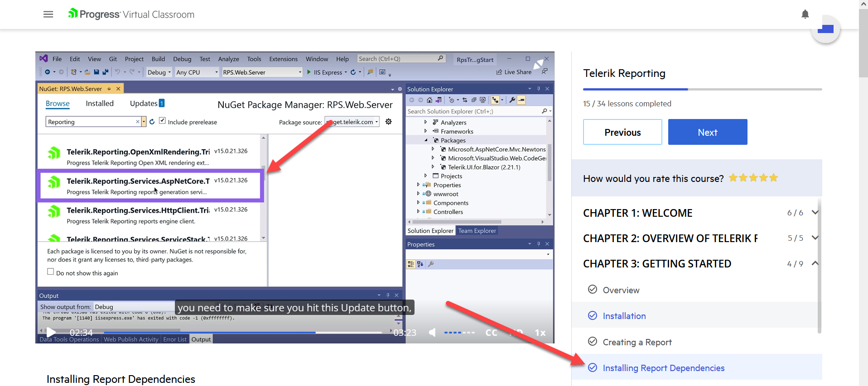Open the Installing Report Dependencies lesson

coord(663,368)
